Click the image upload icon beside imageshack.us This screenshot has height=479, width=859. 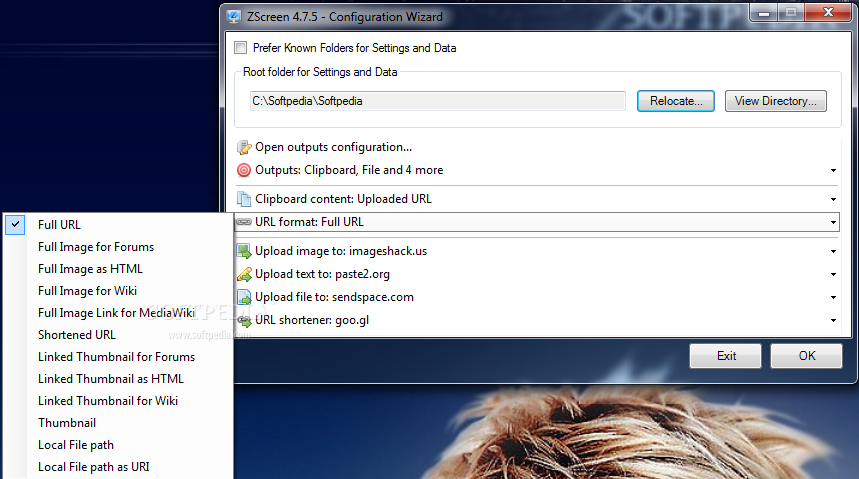pos(244,251)
